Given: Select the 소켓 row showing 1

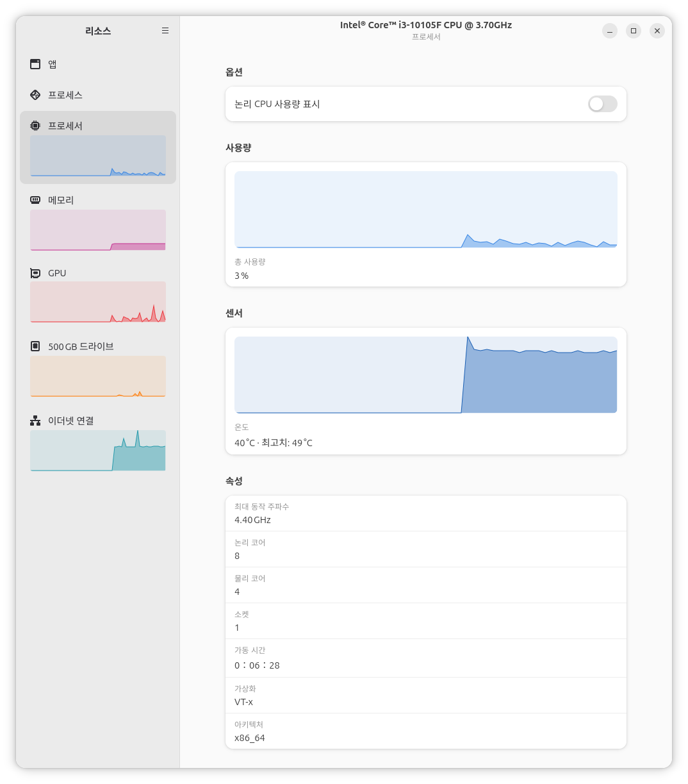Looking at the screenshot, I should pos(426,621).
